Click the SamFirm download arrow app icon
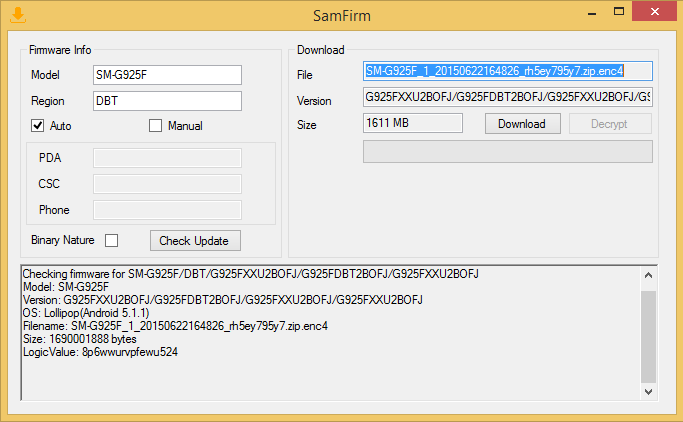Image resolution: width=683 pixels, height=422 pixels. (x=18, y=15)
